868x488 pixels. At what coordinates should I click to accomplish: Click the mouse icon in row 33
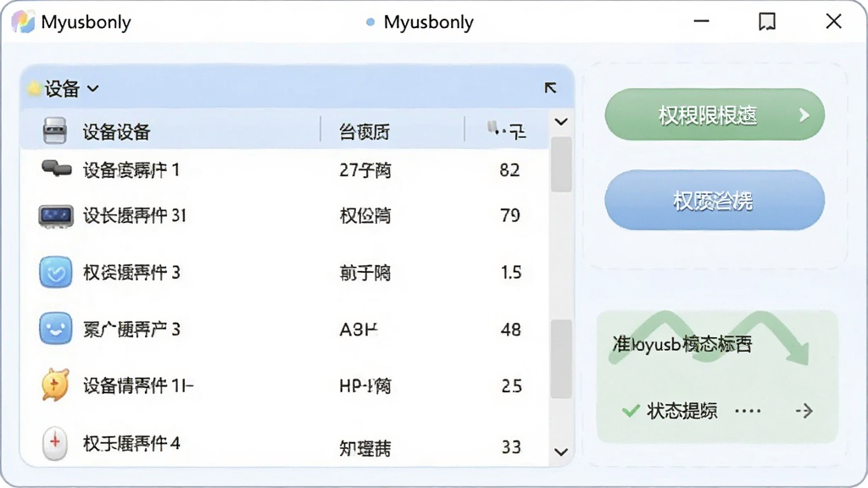[x=55, y=443]
